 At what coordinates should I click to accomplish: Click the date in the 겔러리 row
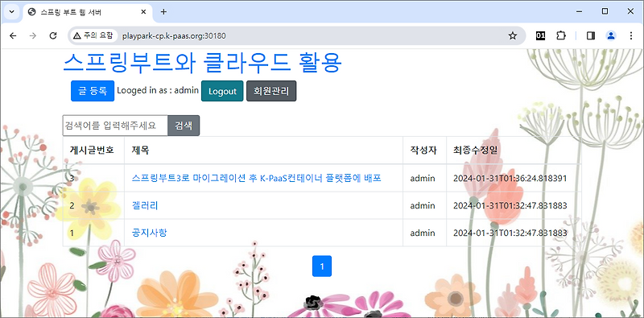tap(510, 205)
